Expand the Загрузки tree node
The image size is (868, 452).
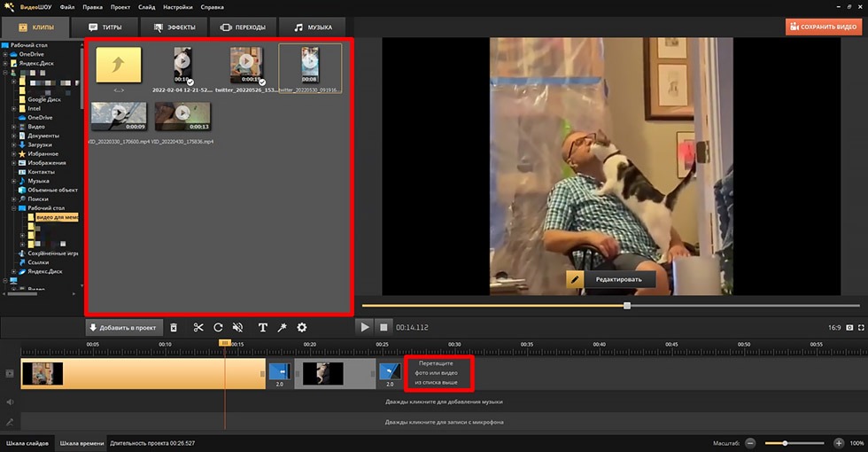click(x=14, y=144)
